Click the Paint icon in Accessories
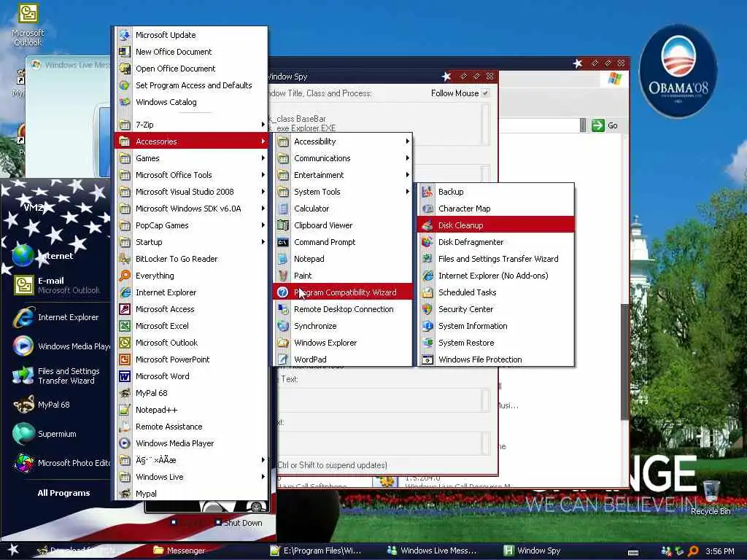Viewport: 747px width, 560px height. coord(283,275)
